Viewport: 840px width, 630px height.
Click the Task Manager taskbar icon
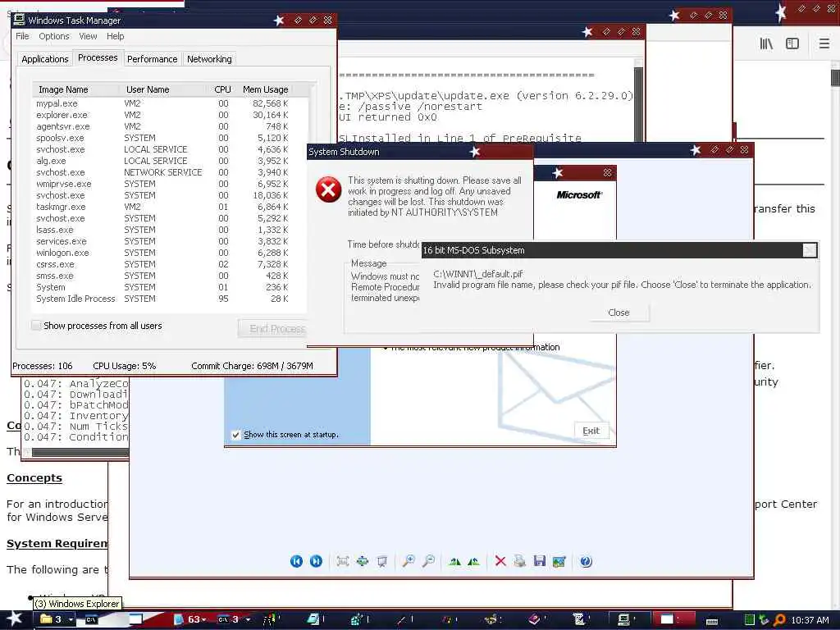[x=624, y=619]
